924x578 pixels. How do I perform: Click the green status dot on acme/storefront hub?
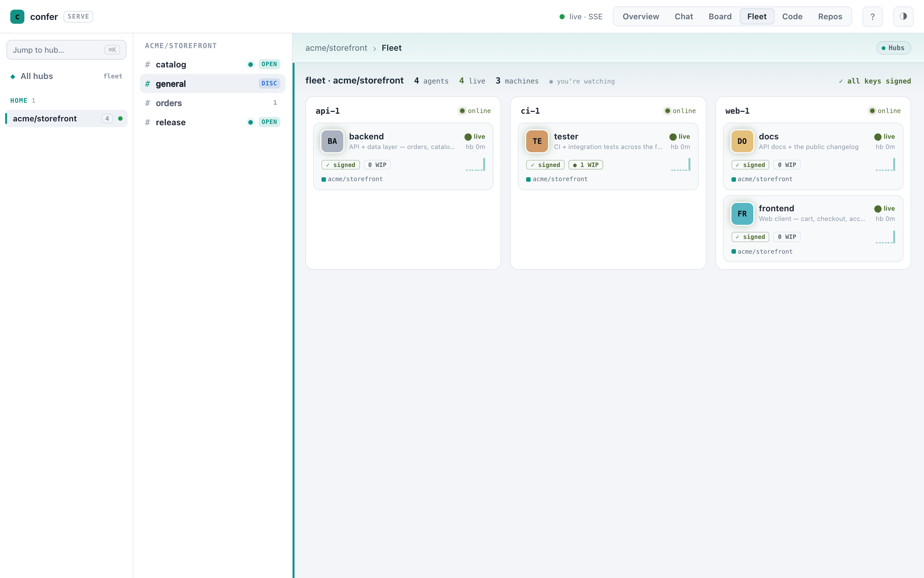(x=120, y=118)
